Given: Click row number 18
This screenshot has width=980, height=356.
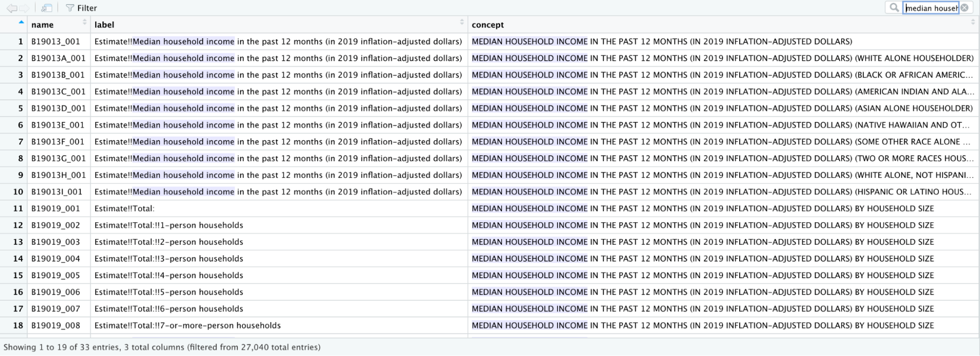Looking at the screenshot, I should 18,326.
